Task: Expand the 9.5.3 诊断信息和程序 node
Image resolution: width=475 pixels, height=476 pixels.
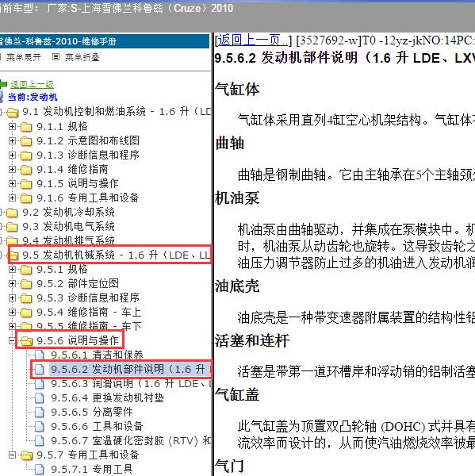Action: click(12, 297)
